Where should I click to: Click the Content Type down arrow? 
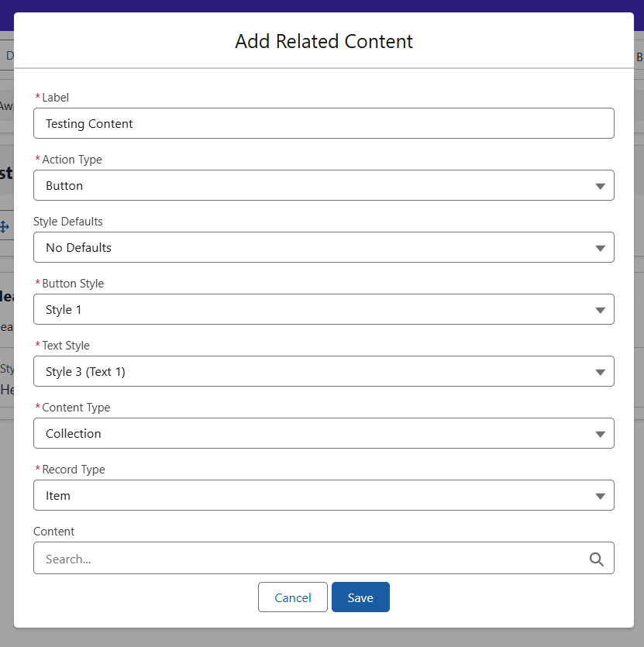click(x=600, y=434)
